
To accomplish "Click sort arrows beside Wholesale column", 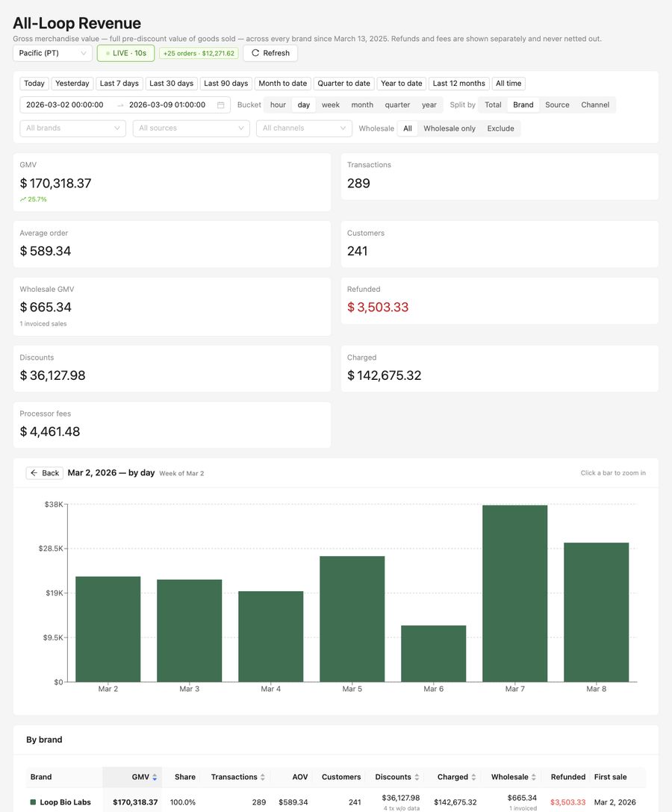I will pos(534,778).
